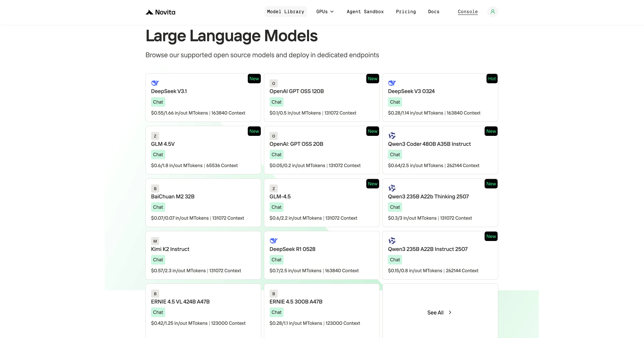This screenshot has width=644, height=338.
Task: Click '$0.6/1.8 in/out MTokens | 65536 Context'
Action: pyautogui.click(x=194, y=165)
